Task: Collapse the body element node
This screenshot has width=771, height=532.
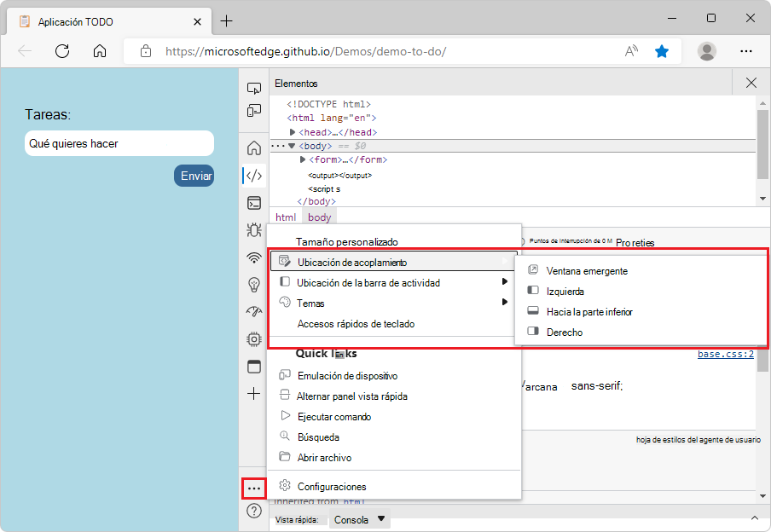Action: pyautogui.click(x=292, y=146)
